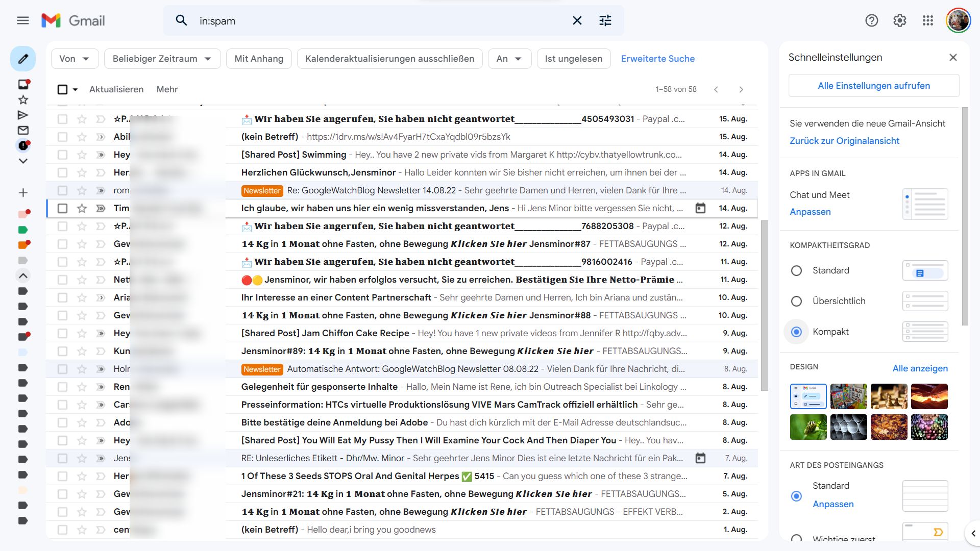This screenshot has width=980, height=551.
Task: Open the search options filter icon
Action: tap(605, 21)
